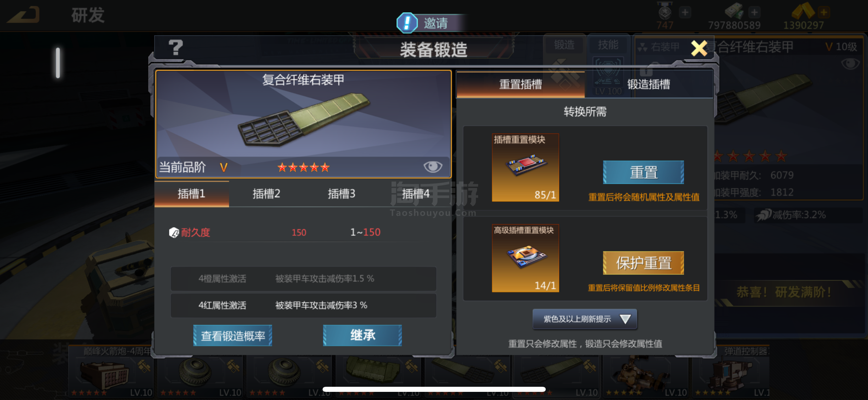Close the 装备锻造 dialog

click(699, 48)
